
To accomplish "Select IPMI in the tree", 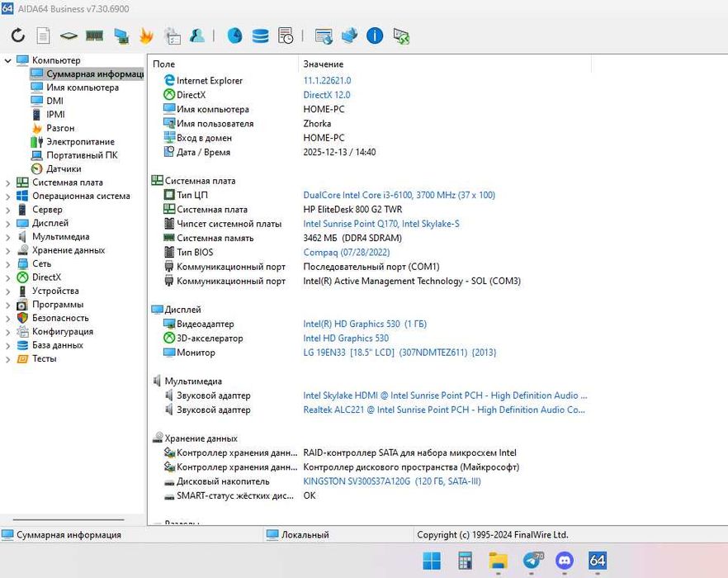I will pyautogui.click(x=55, y=114).
